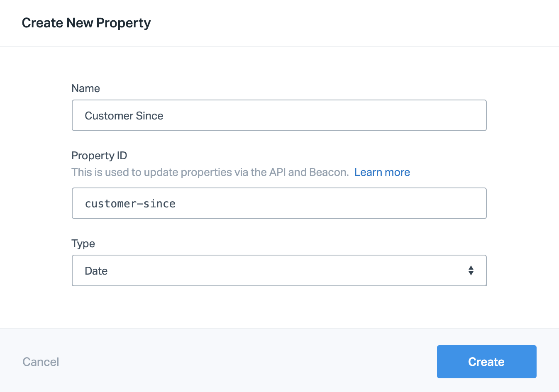The image size is (559, 392).
Task: Open the Learn more link
Action: click(x=382, y=172)
